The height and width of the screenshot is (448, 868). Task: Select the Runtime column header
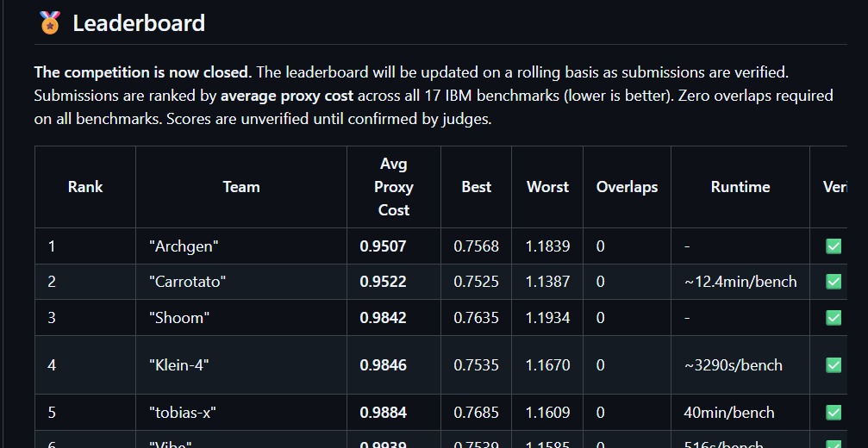click(740, 187)
